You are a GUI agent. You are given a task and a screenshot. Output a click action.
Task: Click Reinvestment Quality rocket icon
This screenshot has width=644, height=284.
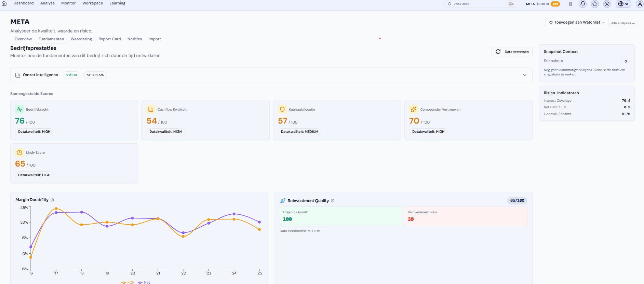coord(283,201)
